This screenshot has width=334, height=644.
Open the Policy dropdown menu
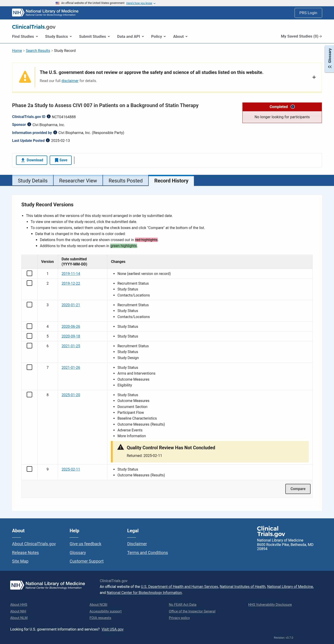tap(158, 36)
